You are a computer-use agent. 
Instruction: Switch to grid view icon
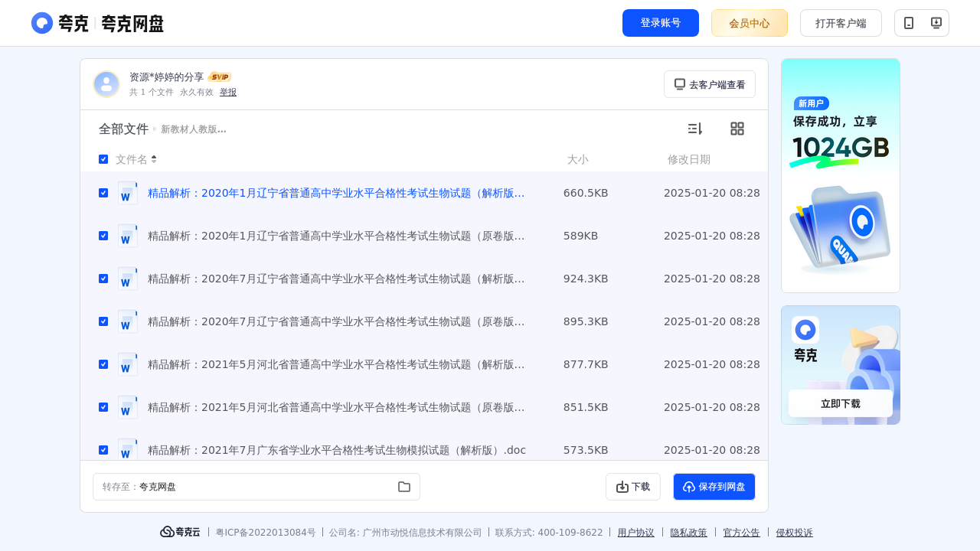click(737, 129)
